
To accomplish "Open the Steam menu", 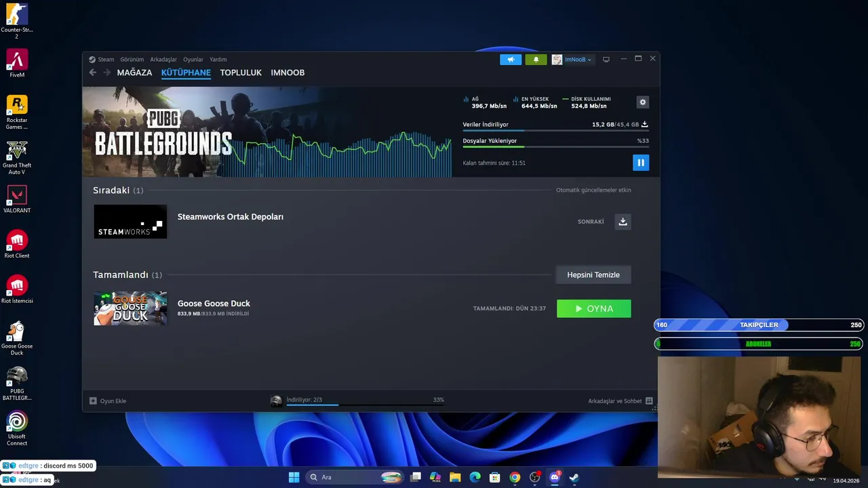I will [106, 60].
